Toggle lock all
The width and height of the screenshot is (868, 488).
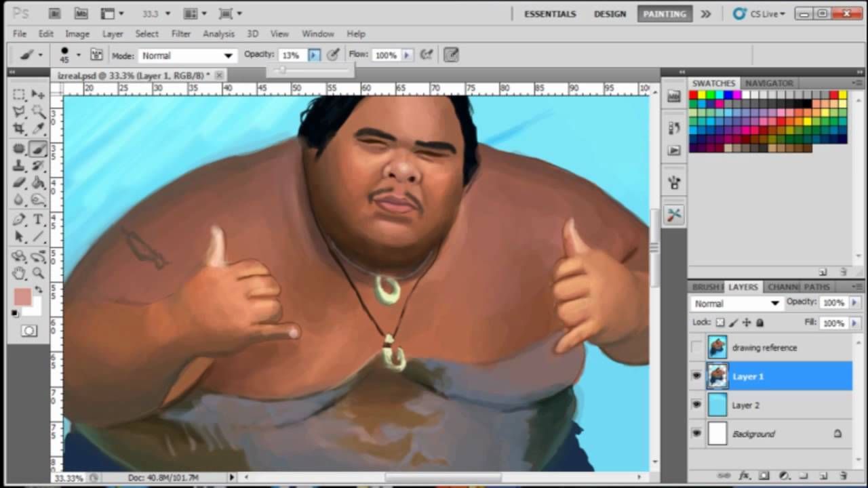[760, 323]
